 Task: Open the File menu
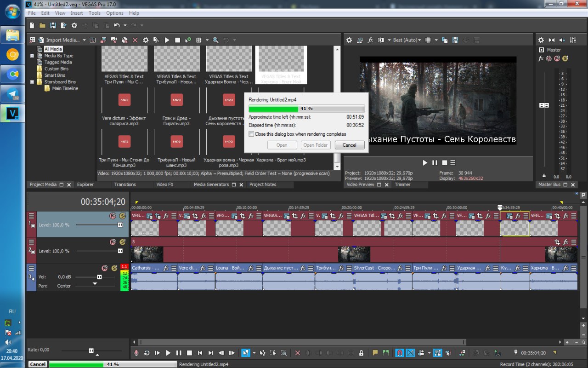32,13
